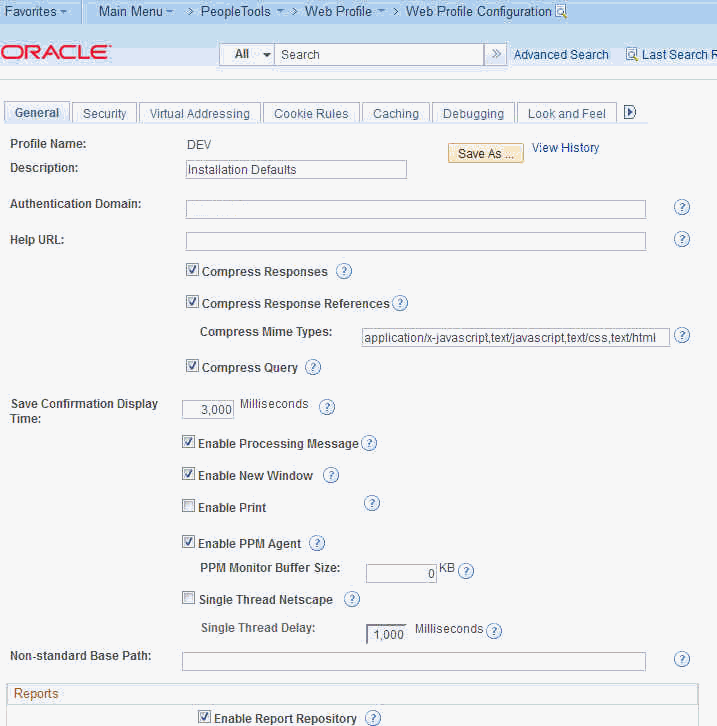The height and width of the screenshot is (726, 717).
Task: Open help for PPM Monitor Buffer Size
Action: [466, 571]
